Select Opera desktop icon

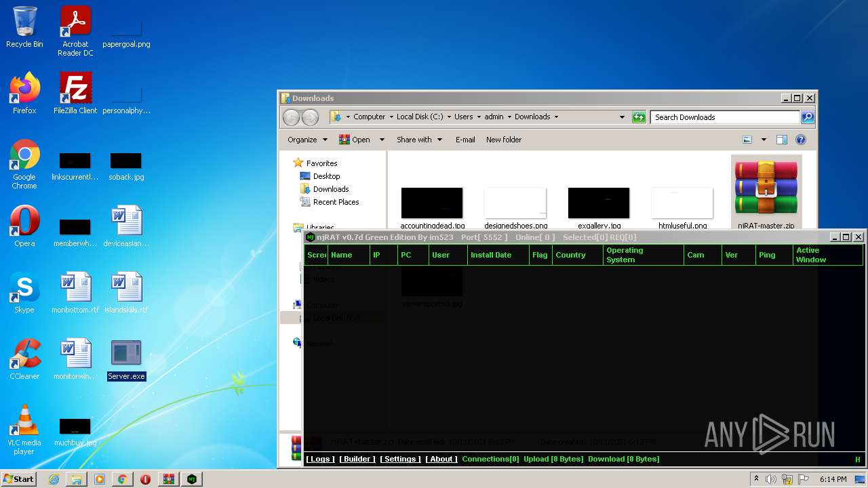pos(24,226)
